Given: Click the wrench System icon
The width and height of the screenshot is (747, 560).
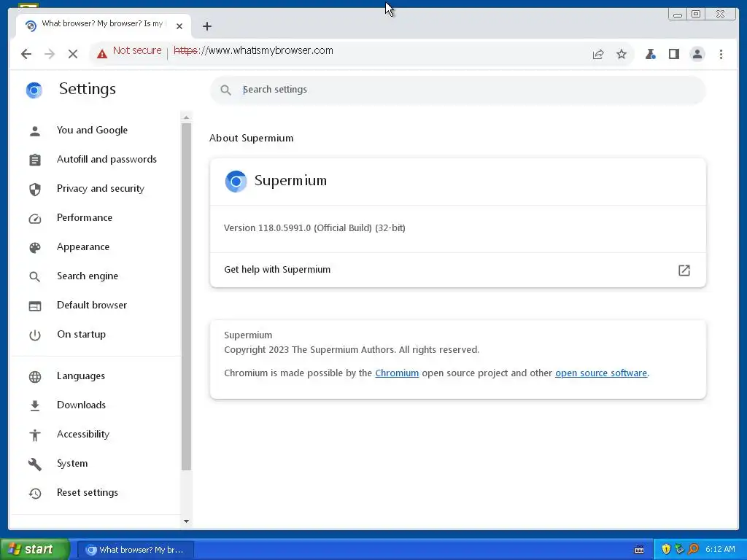Looking at the screenshot, I should tap(35, 464).
